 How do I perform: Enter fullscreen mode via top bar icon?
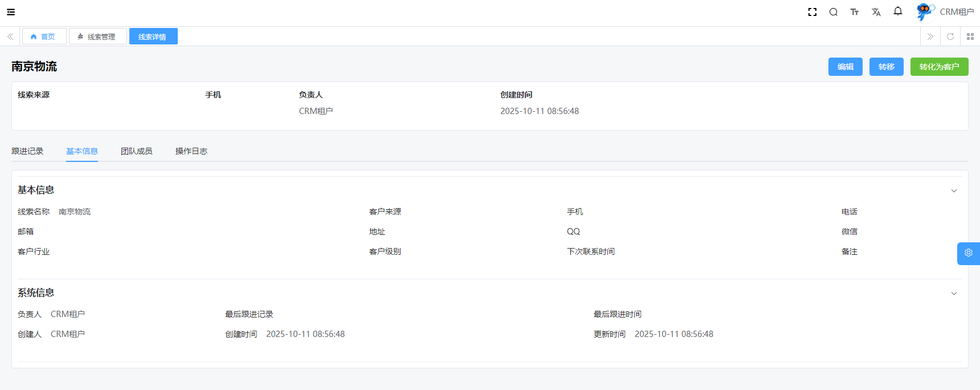[x=812, y=12]
